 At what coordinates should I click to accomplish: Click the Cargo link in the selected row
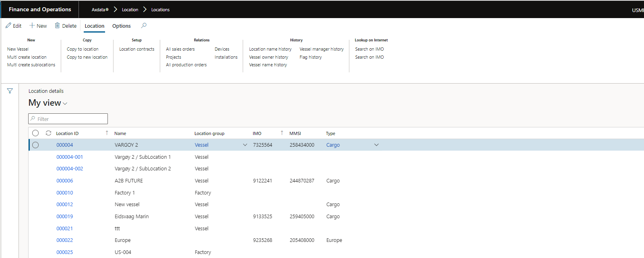333,145
